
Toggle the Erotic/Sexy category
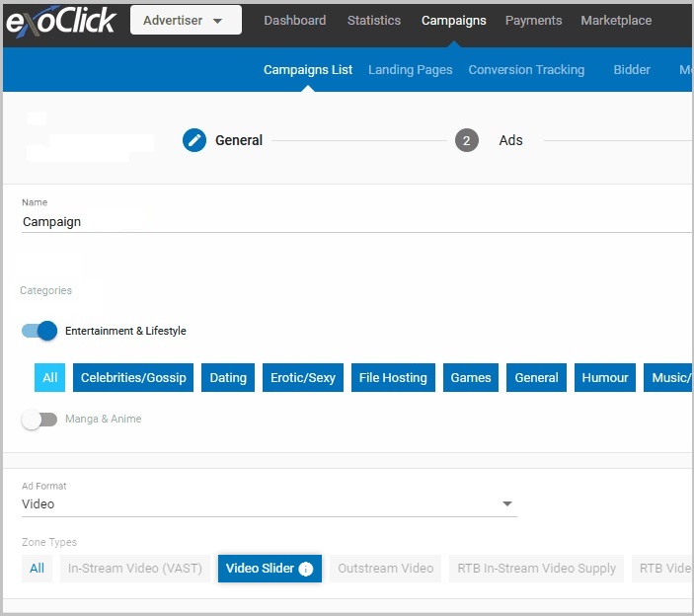303,377
